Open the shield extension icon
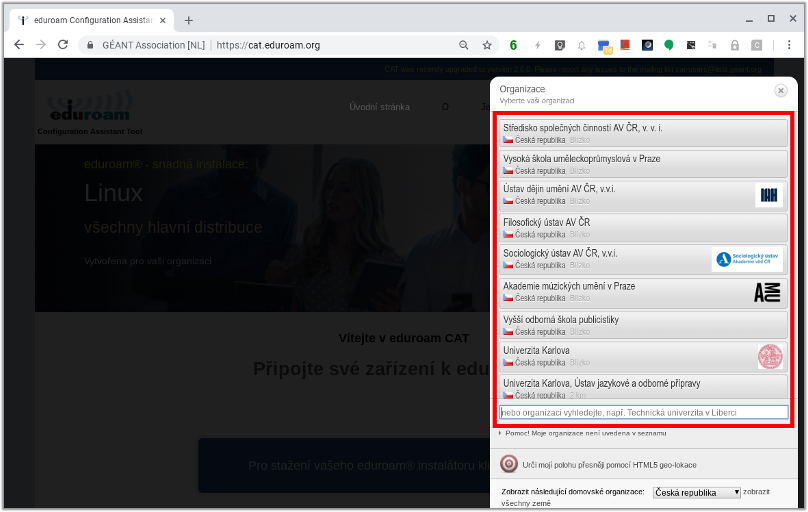 pyautogui.click(x=560, y=45)
